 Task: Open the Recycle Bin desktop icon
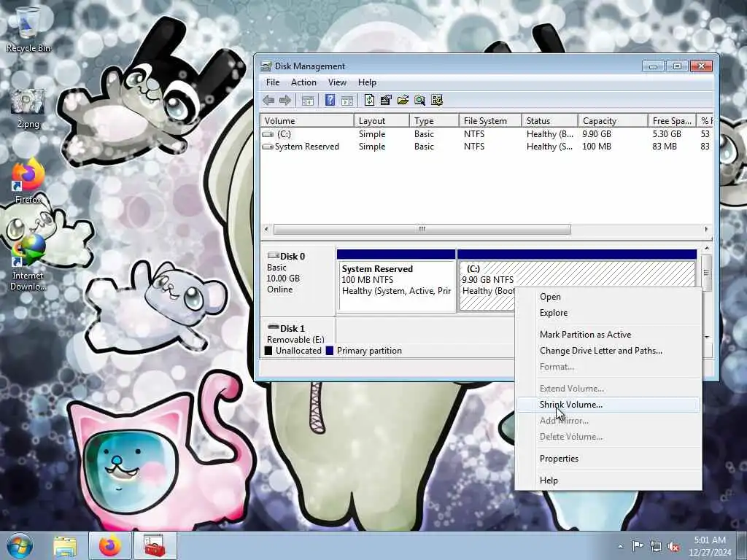click(28, 28)
